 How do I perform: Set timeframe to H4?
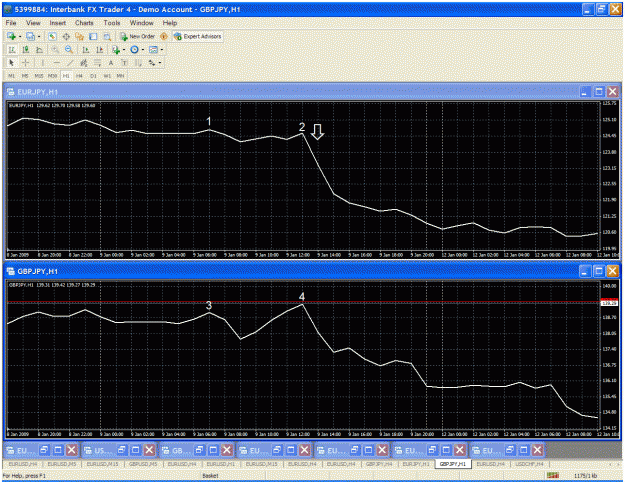click(x=79, y=76)
